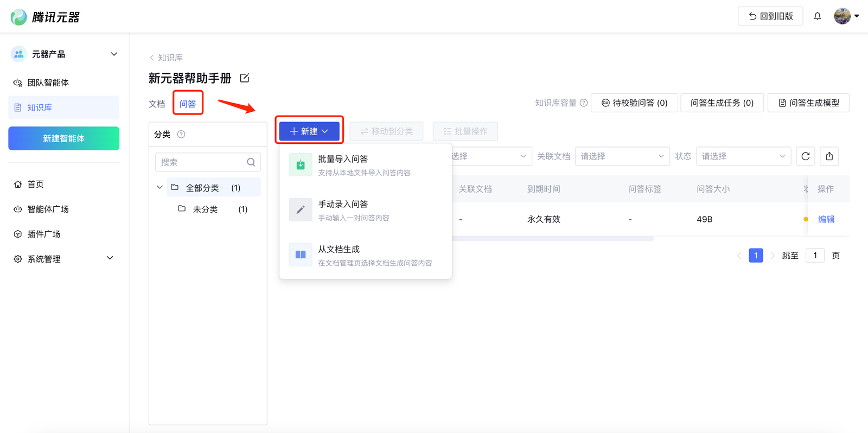Click the 回到旧版 button
868x433 pixels.
pos(770,16)
